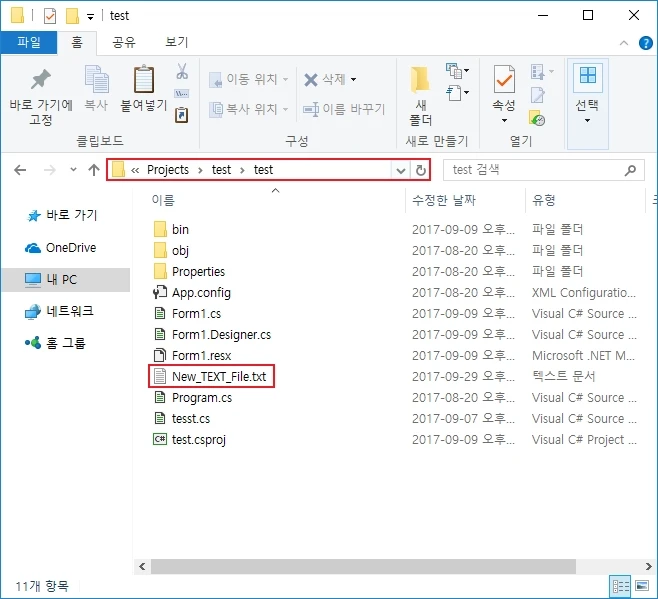Open the ribbon help question mark icon
Image resolution: width=658 pixels, height=599 pixels.
click(644, 42)
